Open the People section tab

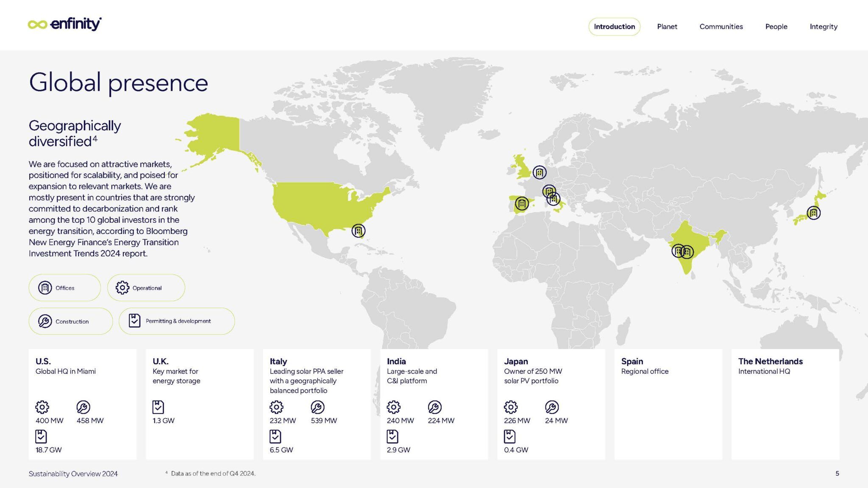pos(776,27)
